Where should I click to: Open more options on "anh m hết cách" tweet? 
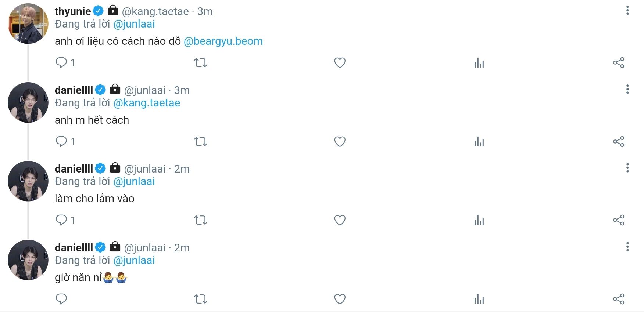[627, 89]
